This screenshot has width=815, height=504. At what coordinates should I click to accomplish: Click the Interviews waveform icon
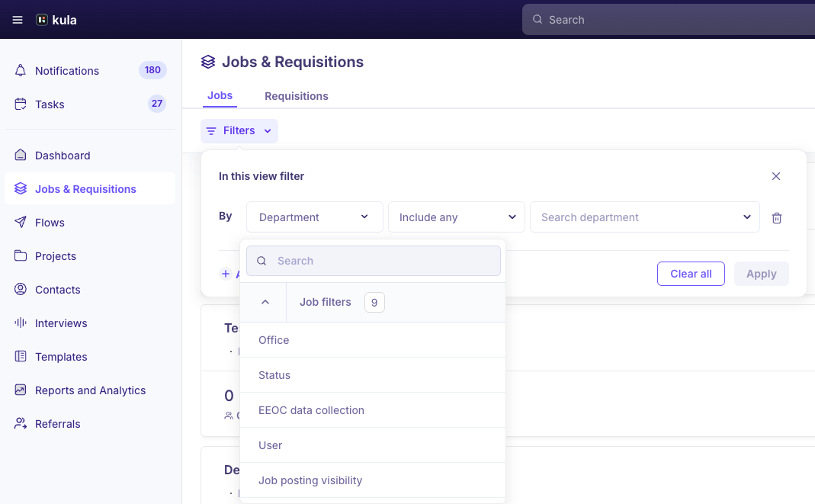click(x=21, y=323)
